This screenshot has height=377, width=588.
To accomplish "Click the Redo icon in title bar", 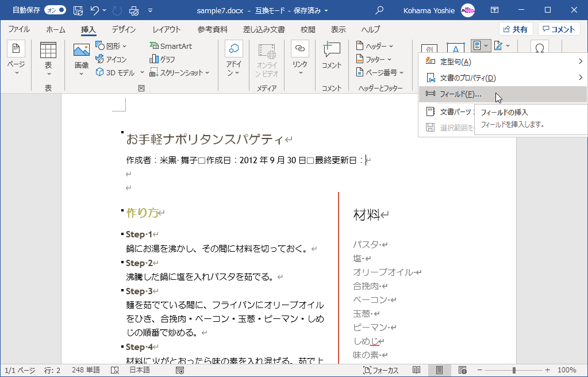I will click(x=117, y=10).
